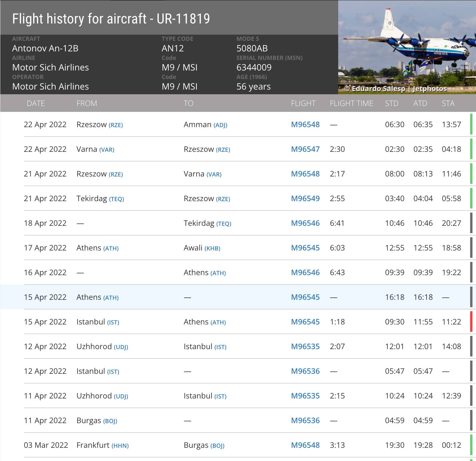476x461 pixels.
Task: Click the FLIGHT TIME column header
Action: tap(351, 103)
